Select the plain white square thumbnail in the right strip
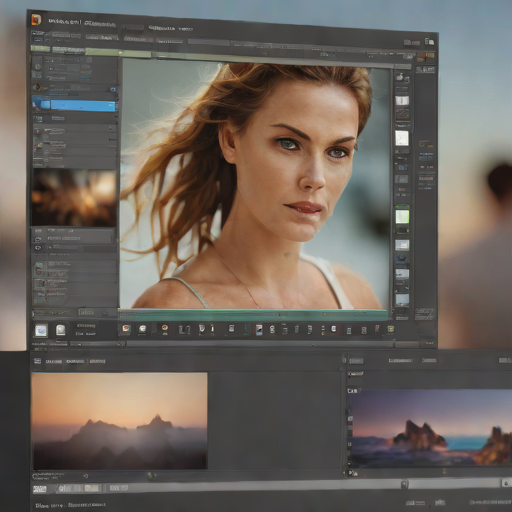The image size is (512, 512). coord(402,138)
